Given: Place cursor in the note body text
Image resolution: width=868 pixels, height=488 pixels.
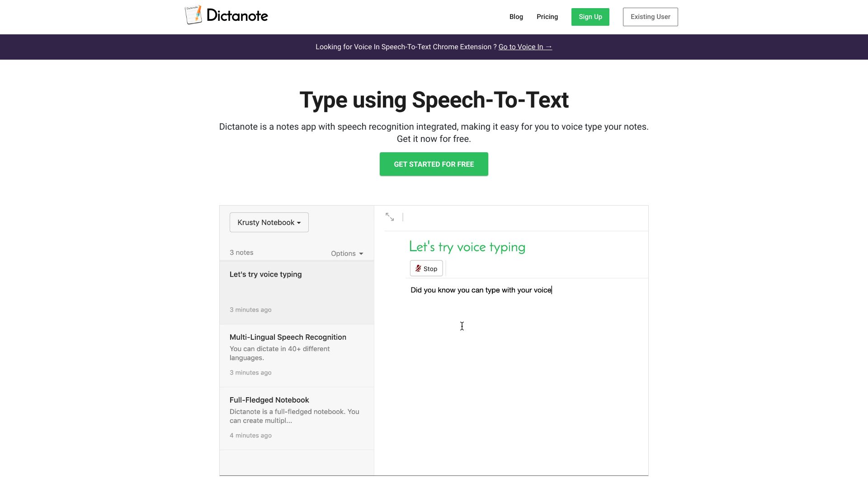Looking at the screenshot, I should pos(481,290).
